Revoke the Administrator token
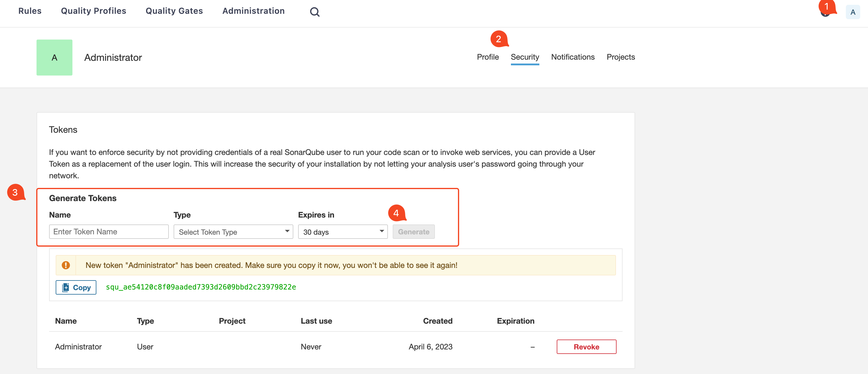Screen dimensions: 868x374 (586, 347)
